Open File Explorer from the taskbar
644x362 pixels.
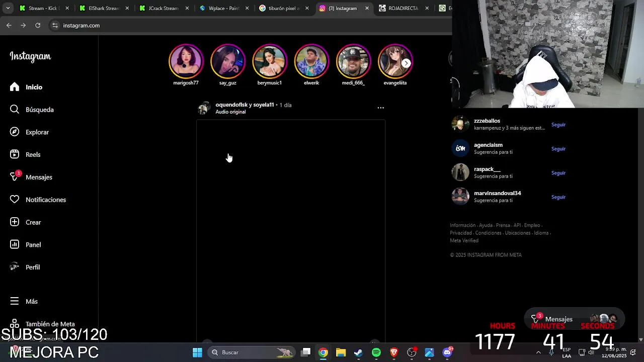[341, 352]
